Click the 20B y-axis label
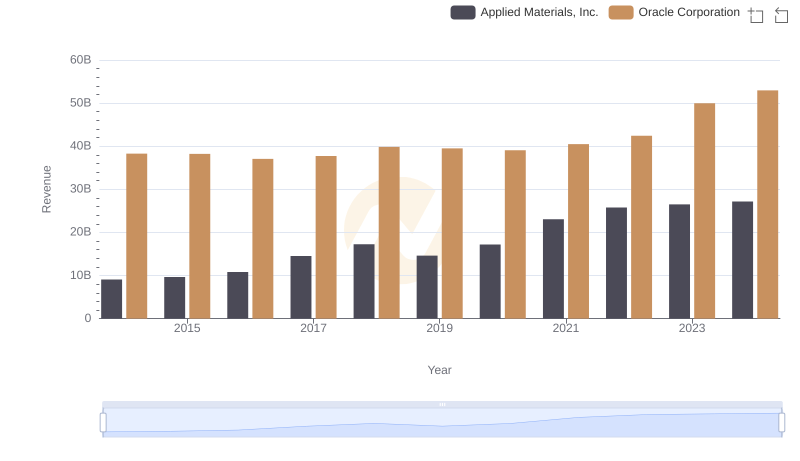 (x=81, y=232)
